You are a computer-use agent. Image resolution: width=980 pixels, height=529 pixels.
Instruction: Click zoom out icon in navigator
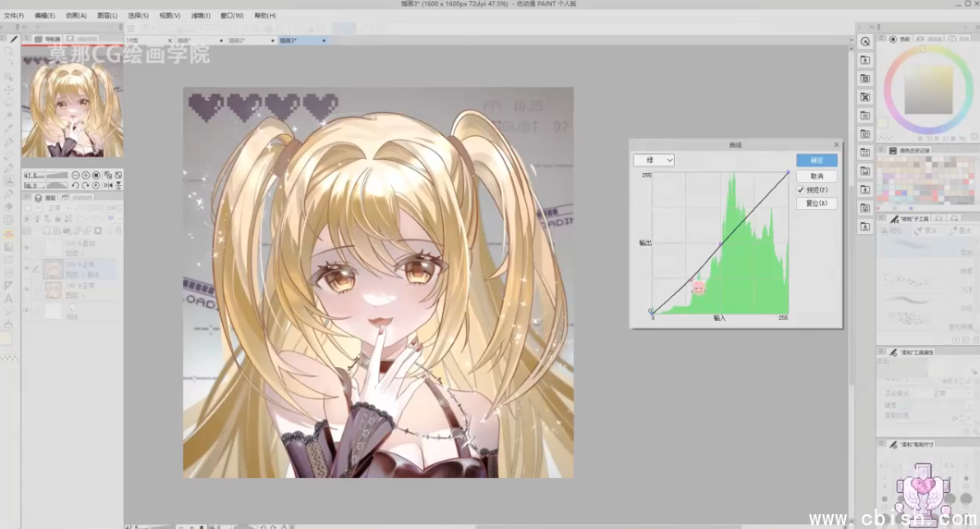pyautogui.click(x=75, y=175)
